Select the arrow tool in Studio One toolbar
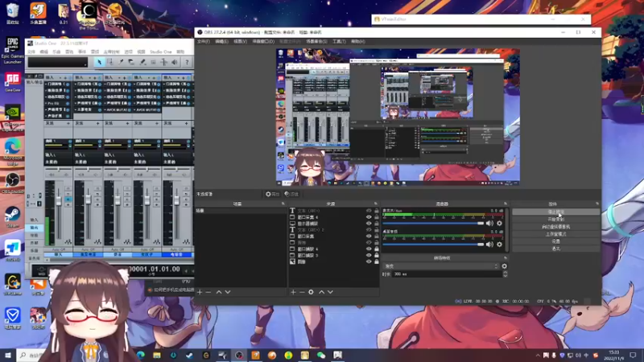This screenshot has height=362, width=644. (x=99, y=62)
